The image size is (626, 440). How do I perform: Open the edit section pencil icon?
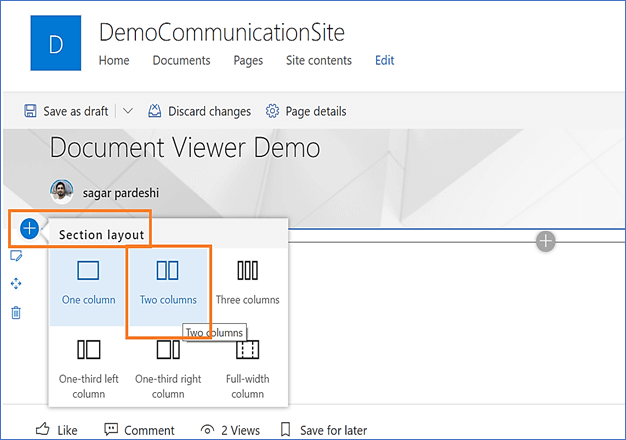point(16,256)
